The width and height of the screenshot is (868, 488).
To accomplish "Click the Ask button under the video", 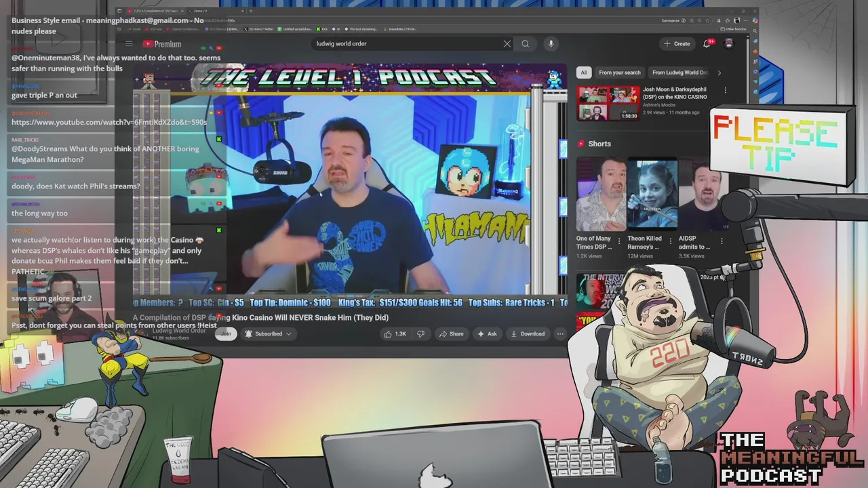I will tap(488, 333).
